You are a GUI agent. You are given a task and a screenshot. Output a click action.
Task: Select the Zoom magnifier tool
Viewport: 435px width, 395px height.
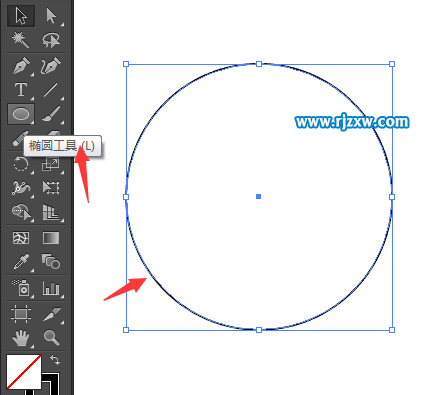point(51,338)
